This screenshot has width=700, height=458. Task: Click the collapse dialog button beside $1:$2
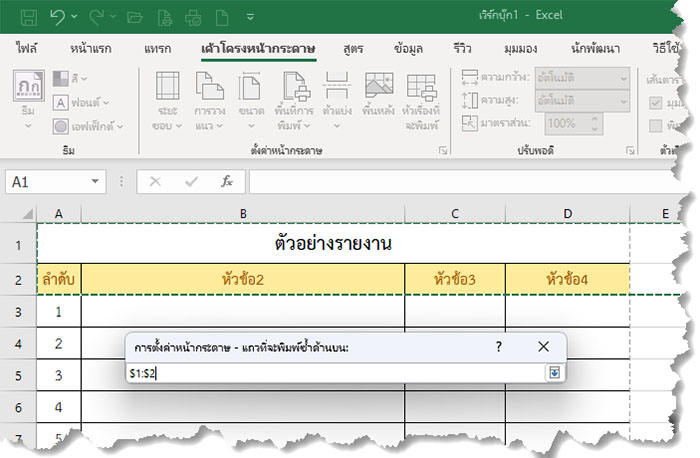coord(554,372)
